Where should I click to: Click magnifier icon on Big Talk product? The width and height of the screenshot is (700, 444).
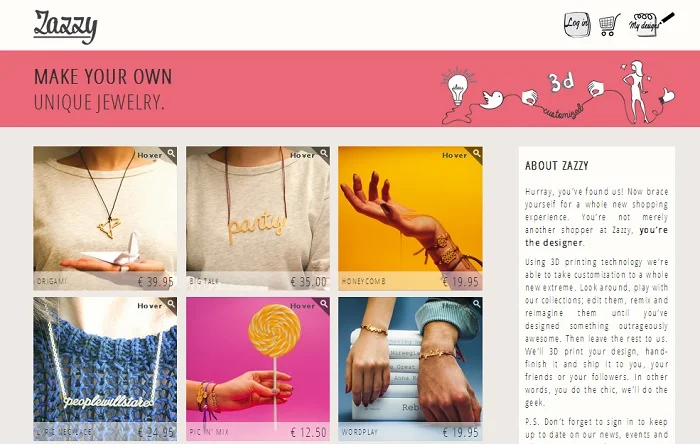click(324, 153)
